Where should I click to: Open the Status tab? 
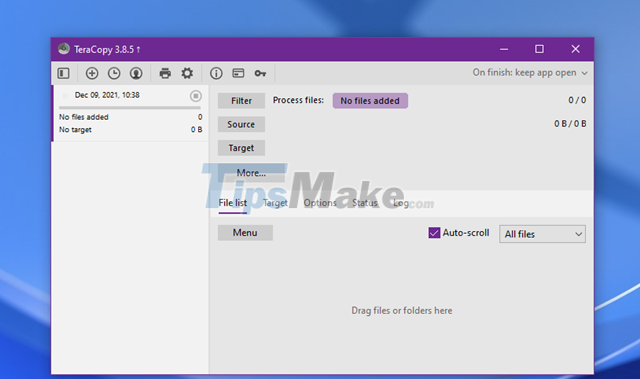[x=364, y=203]
